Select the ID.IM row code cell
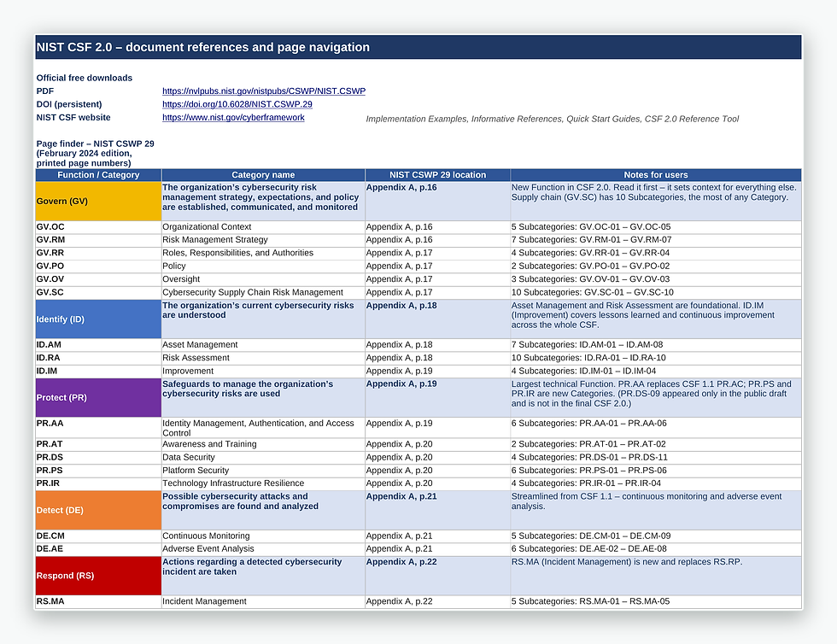Screen dimensions: 837x644 pos(98,372)
